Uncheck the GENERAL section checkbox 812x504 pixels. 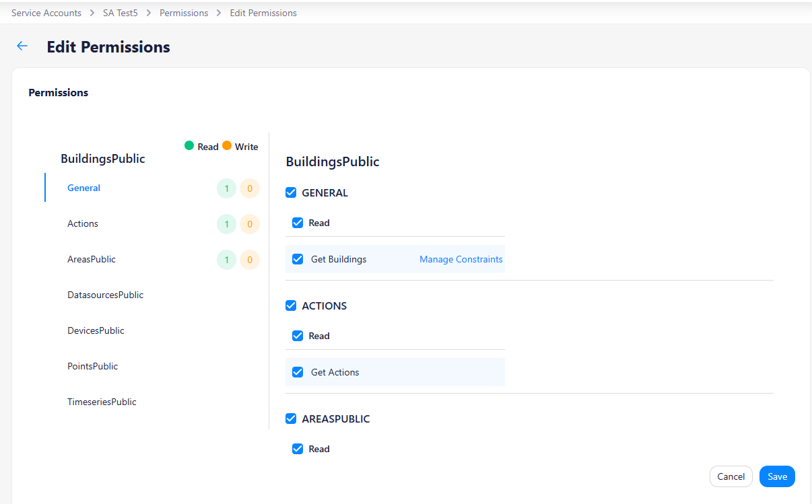[291, 192]
